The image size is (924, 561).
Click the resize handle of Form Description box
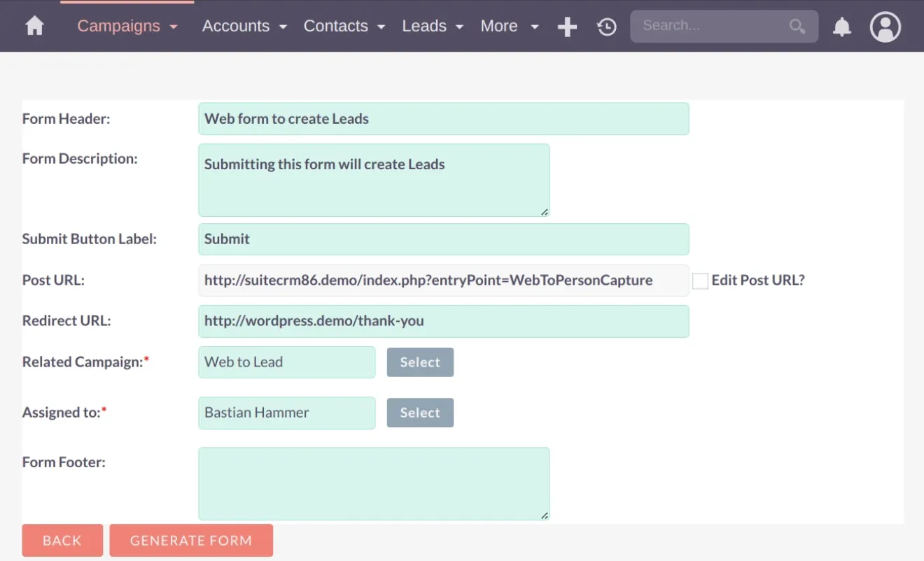(x=545, y=211)
